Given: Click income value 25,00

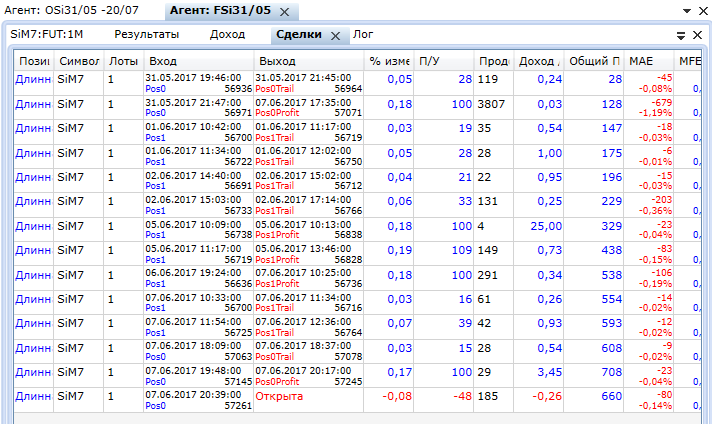Looking at the screenshot, I should [546, 226].
